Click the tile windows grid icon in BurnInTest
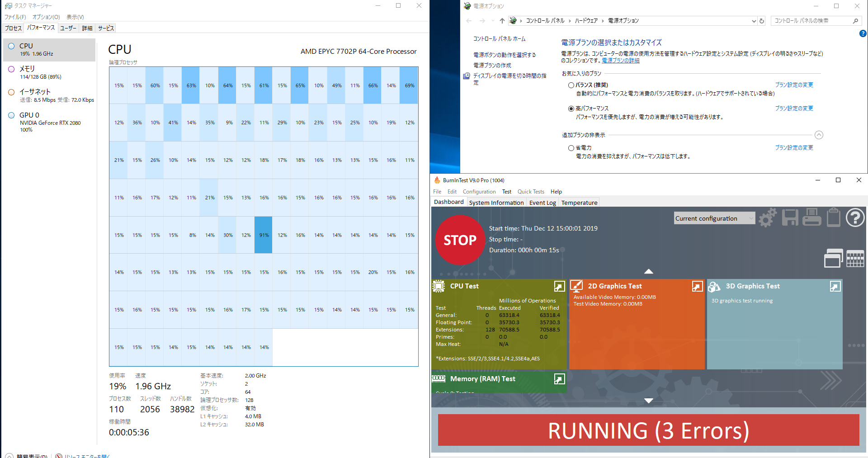Viewport: 868px width, 458px height. (x=855, y=259)
